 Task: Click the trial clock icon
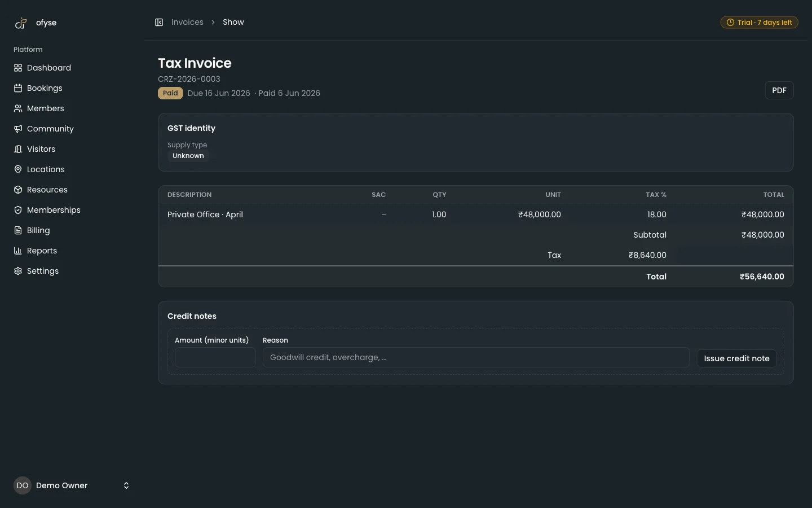[730, 23]
